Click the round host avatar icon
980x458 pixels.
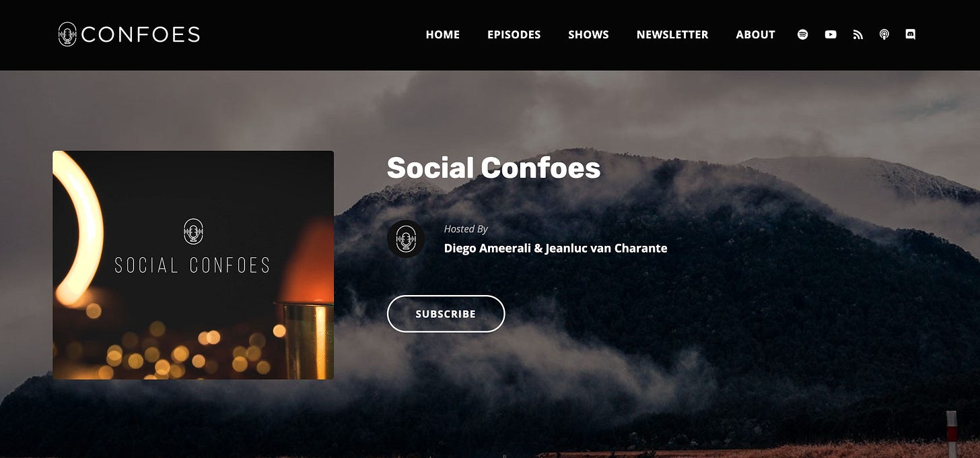[x=406, y=239]
